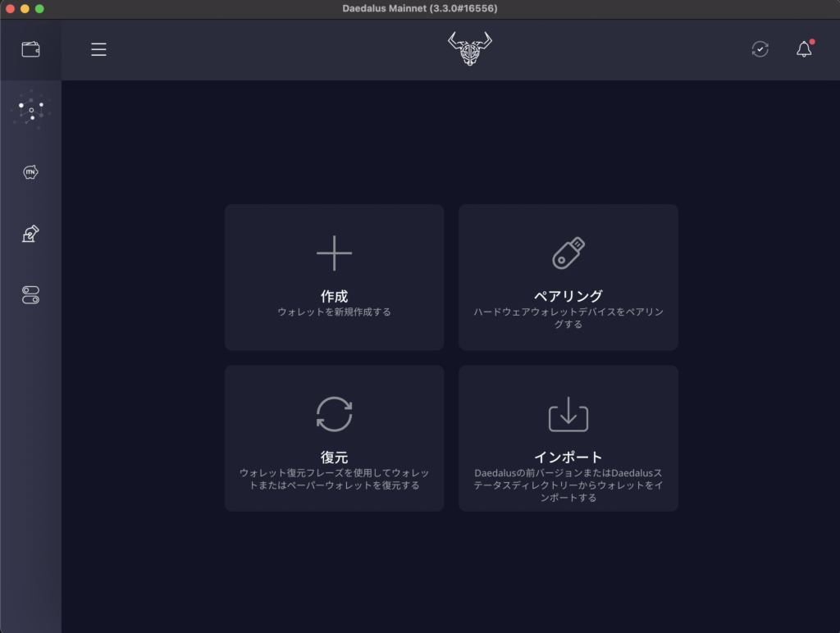This screenshot has width=840, height=633.
Task: Click the USB hardware wallet icon
Action: click(568, 253)
